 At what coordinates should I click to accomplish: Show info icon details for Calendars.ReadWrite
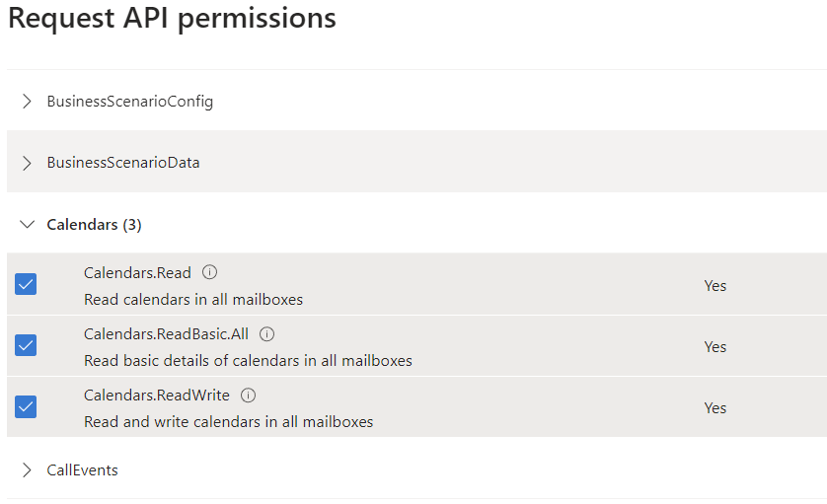(x=248, y=396)
